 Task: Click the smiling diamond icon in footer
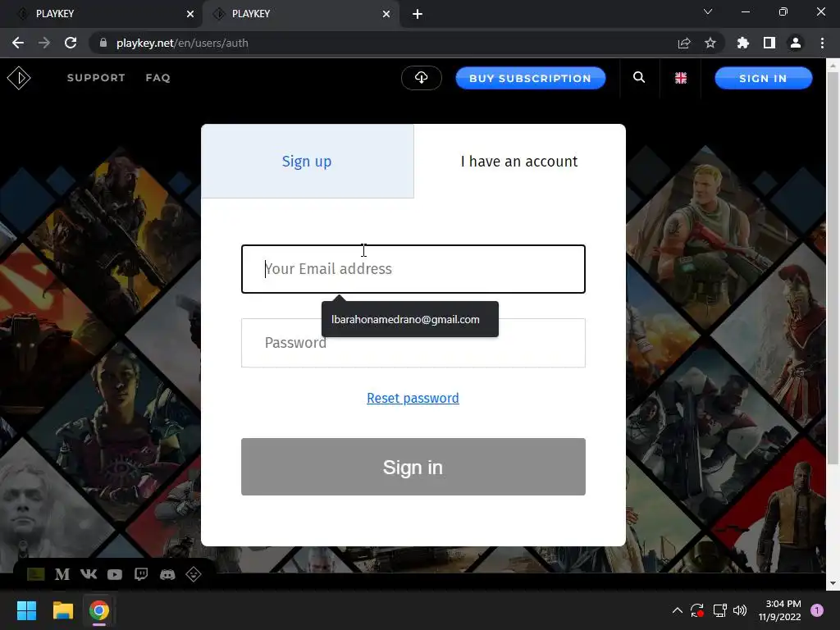pos(194,574)
